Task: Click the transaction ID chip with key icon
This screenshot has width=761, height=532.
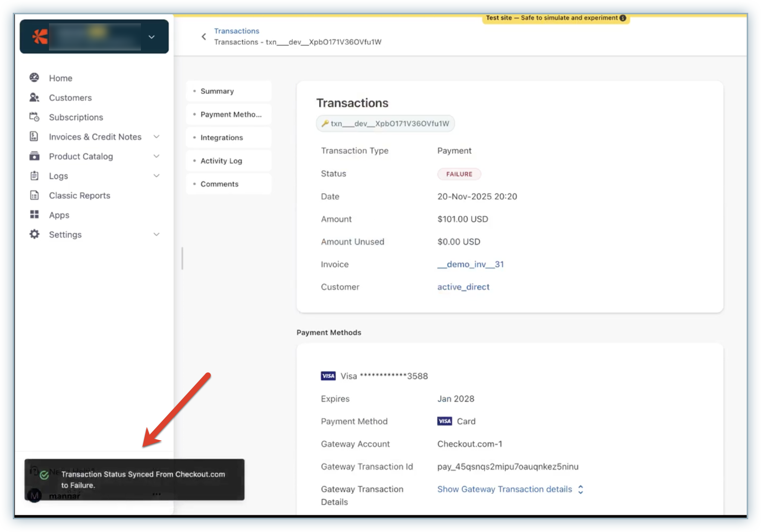Action: point(385,124)
